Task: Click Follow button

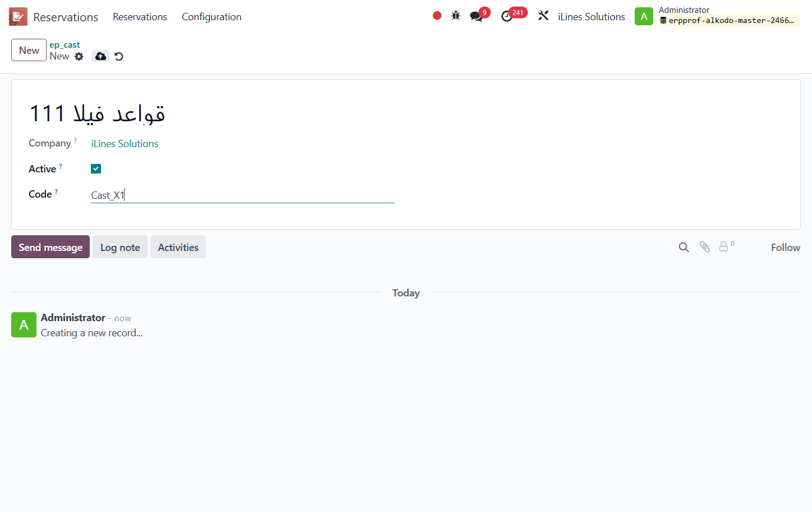Action: (x=786, y=247)
